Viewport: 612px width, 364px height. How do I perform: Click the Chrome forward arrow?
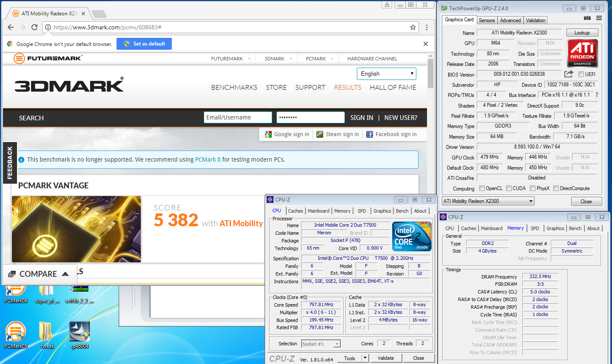click(23, 27)
